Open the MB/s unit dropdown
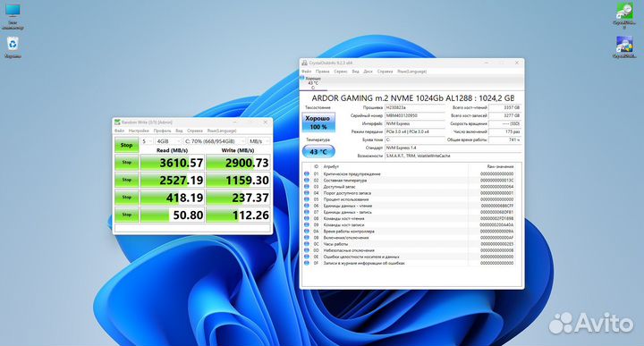 (258, 141)
